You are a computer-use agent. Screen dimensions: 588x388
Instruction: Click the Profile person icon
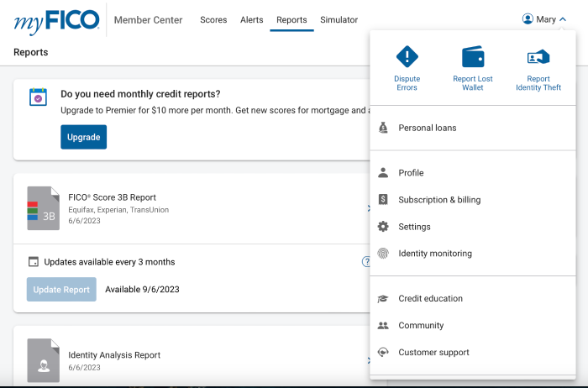[383, 172]
